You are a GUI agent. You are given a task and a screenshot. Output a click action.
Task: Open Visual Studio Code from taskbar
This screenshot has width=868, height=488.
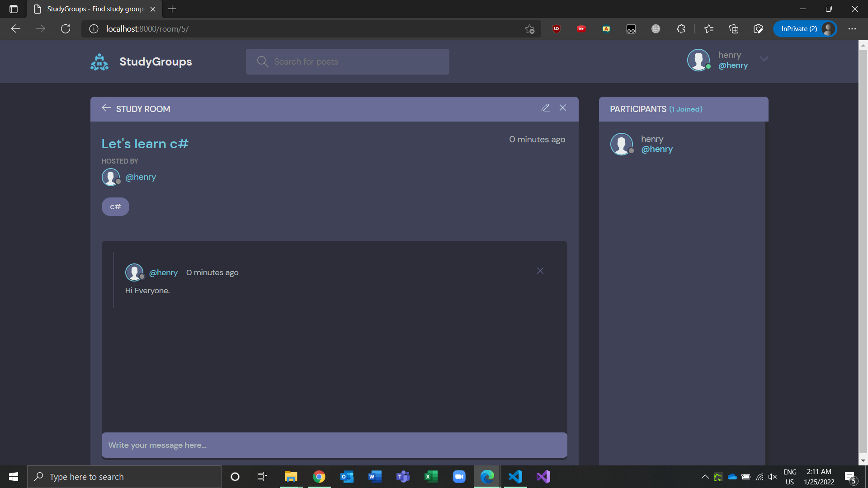pyautogui.click(x=515, y=477)
